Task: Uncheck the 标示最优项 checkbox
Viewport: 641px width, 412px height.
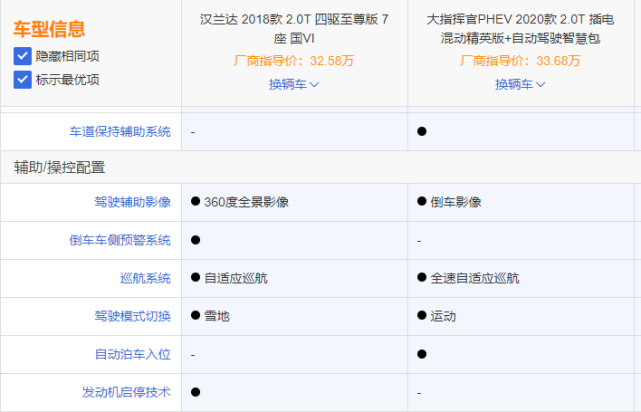Action: tap(22, 79)
